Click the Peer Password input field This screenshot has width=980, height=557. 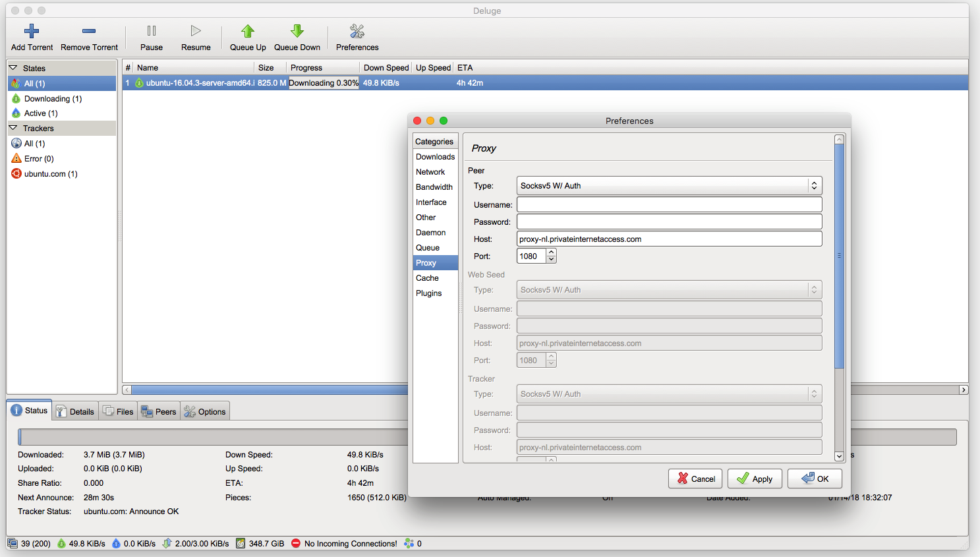pos(669,221)
